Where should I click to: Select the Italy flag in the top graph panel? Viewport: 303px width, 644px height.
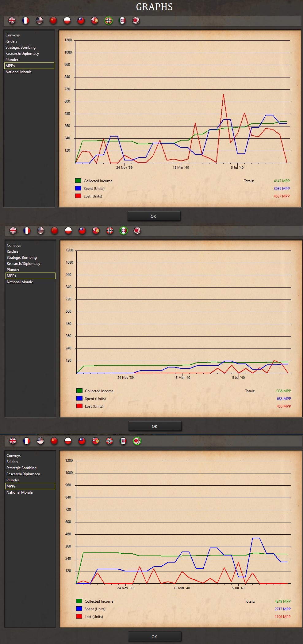[122, 21]
